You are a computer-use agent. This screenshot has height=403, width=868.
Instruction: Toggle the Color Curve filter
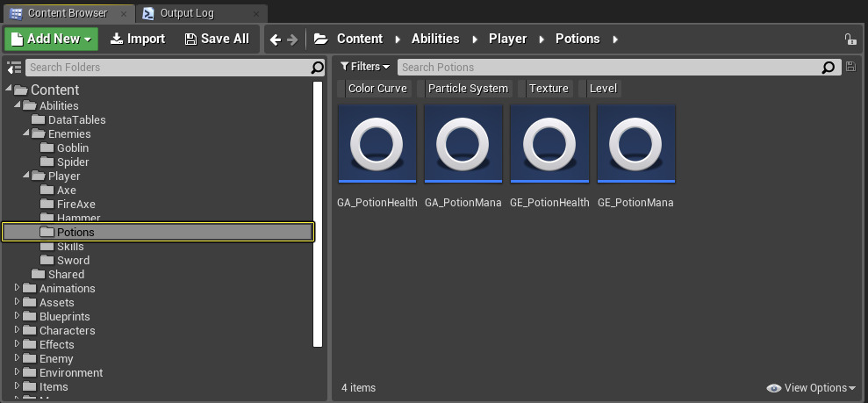[377, 89]
